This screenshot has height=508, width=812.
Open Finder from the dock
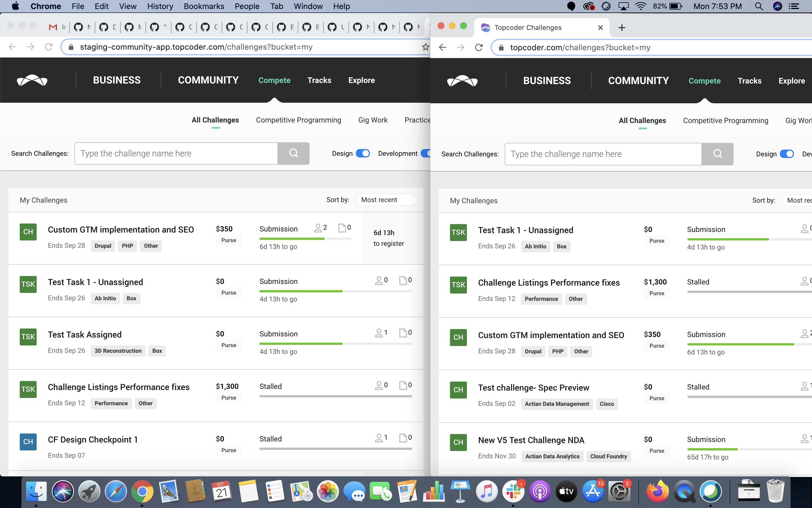point(36,491)
